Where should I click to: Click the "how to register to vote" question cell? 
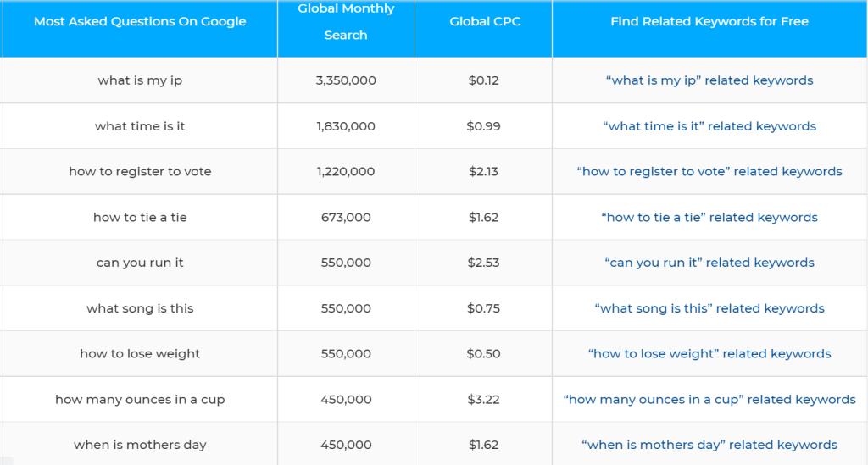point(140,172)
